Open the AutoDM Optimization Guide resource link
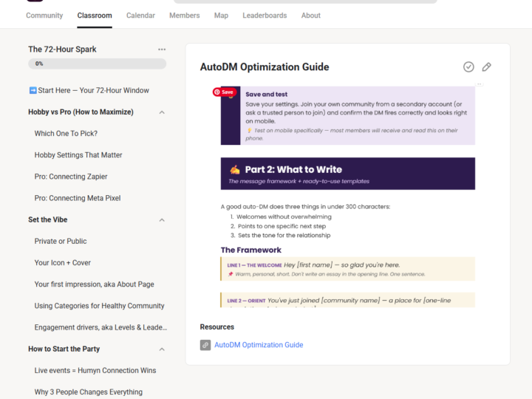 [259, 345]
